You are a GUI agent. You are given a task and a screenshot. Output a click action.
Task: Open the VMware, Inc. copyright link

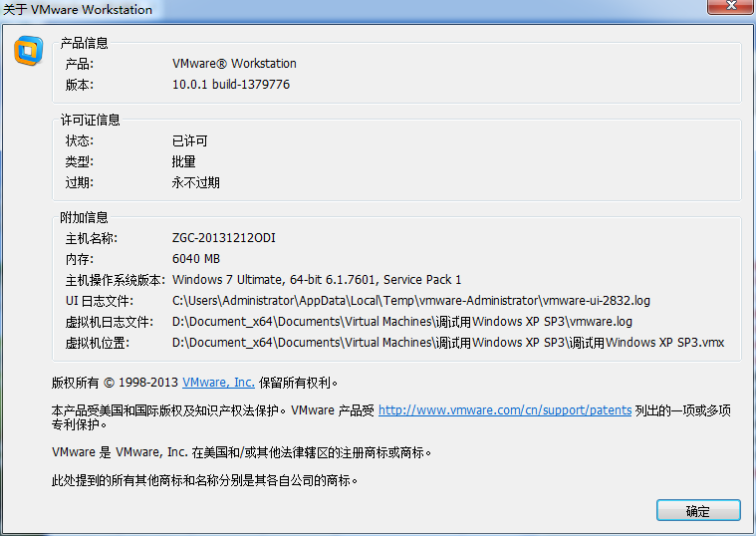(x=218, y=383)
